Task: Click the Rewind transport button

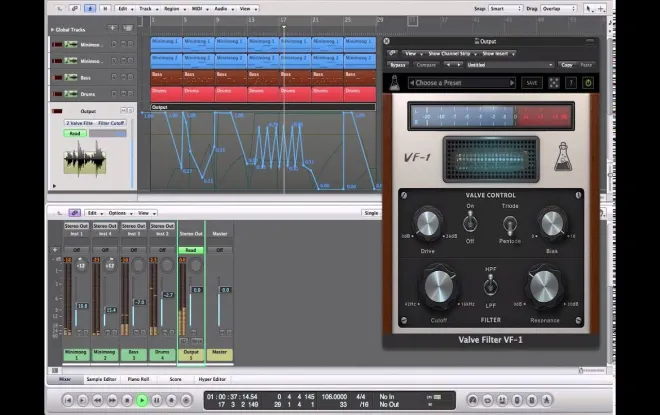Action: pyautogui.click(x=97, y=400)
